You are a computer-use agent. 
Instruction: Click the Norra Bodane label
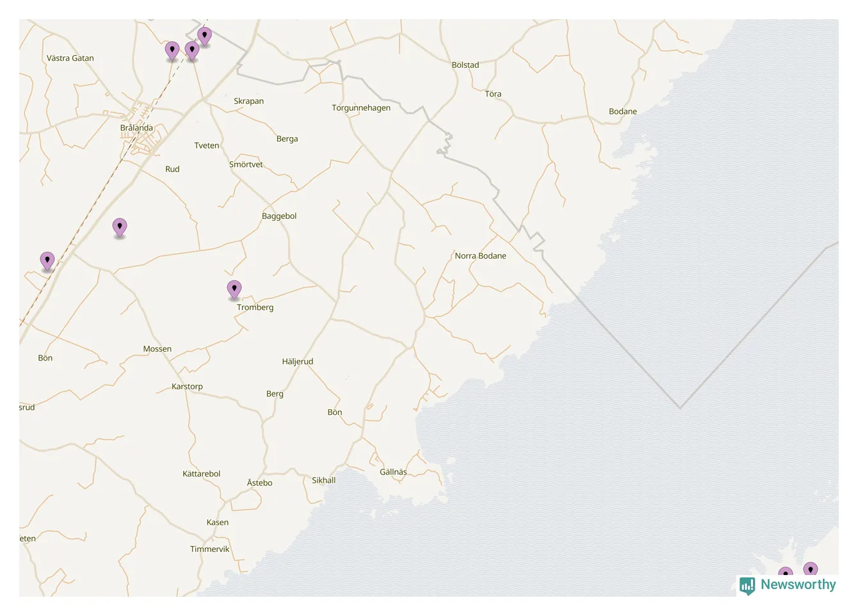[480, 256]
